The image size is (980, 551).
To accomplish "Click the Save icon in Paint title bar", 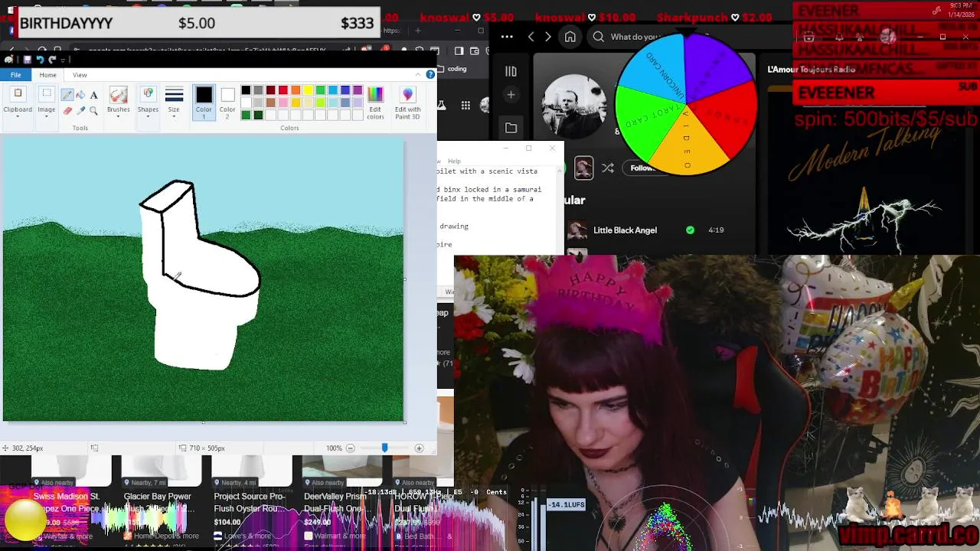I will point(27,59).
